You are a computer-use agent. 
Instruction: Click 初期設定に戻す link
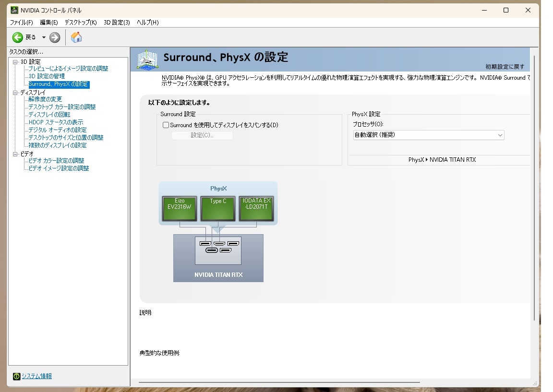(505, 67)
